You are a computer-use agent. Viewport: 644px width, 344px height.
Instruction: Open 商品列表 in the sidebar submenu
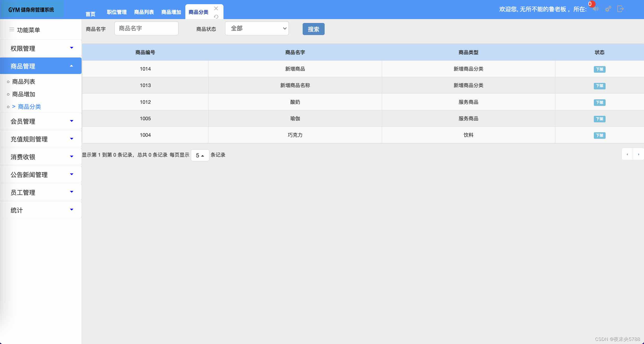24,82
